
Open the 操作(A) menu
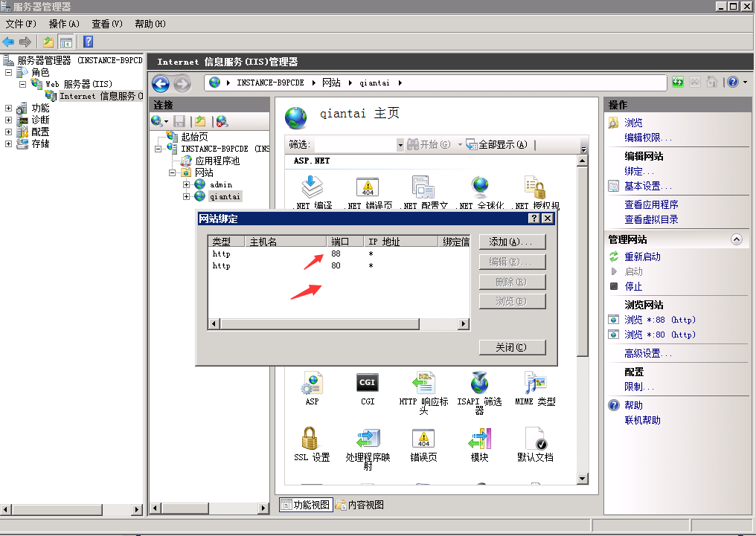point(64,24)
